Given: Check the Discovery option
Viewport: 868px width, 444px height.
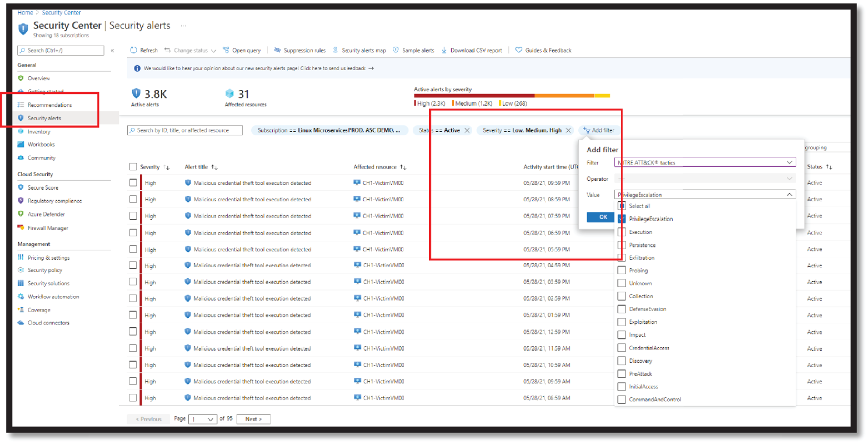Looking at the screenshot, I should click(622, 361).
